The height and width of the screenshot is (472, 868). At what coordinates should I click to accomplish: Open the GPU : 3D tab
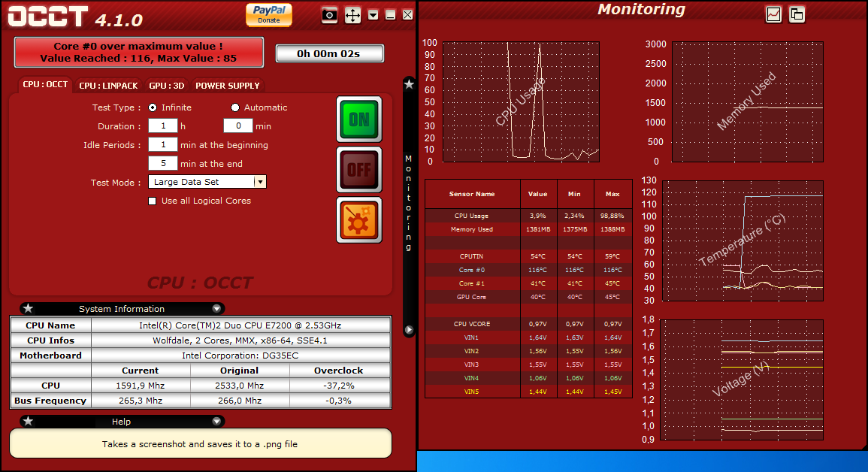[167, 86]
